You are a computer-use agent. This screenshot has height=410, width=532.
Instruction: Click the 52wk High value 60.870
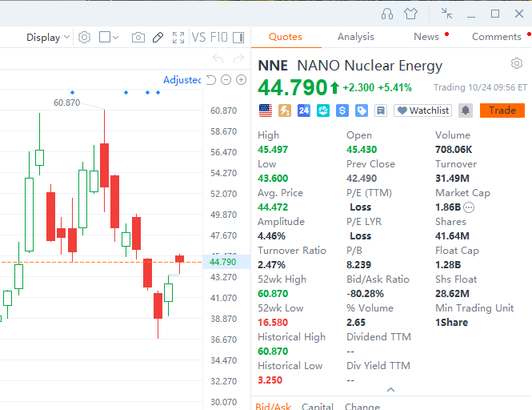tap(273, 294)
